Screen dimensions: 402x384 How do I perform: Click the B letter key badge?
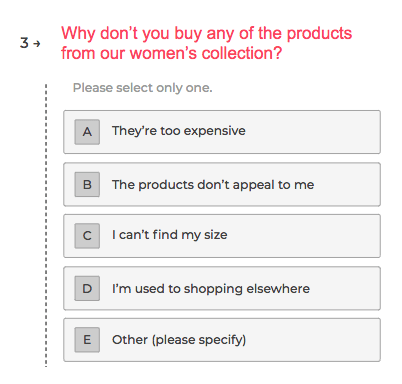[87, 184]
